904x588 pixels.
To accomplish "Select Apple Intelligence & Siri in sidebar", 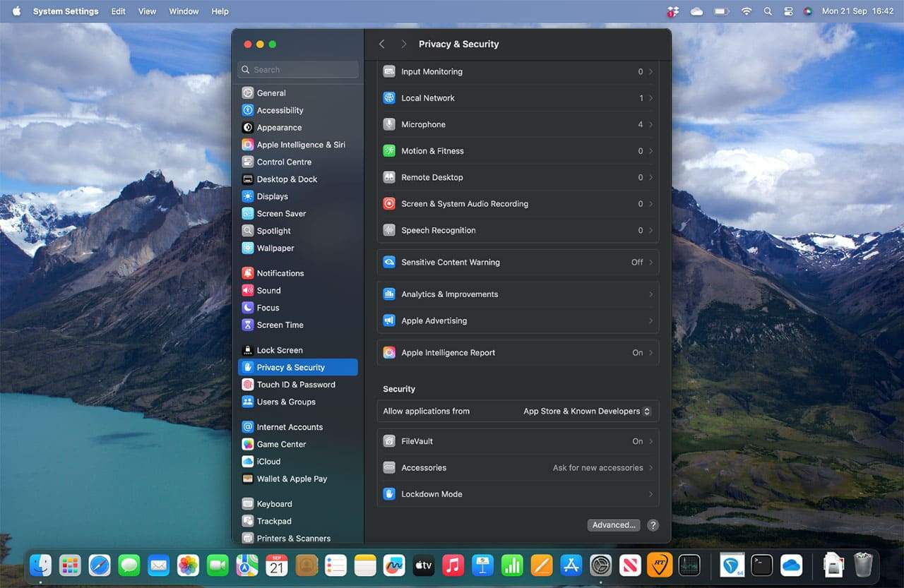I will 298,145.
